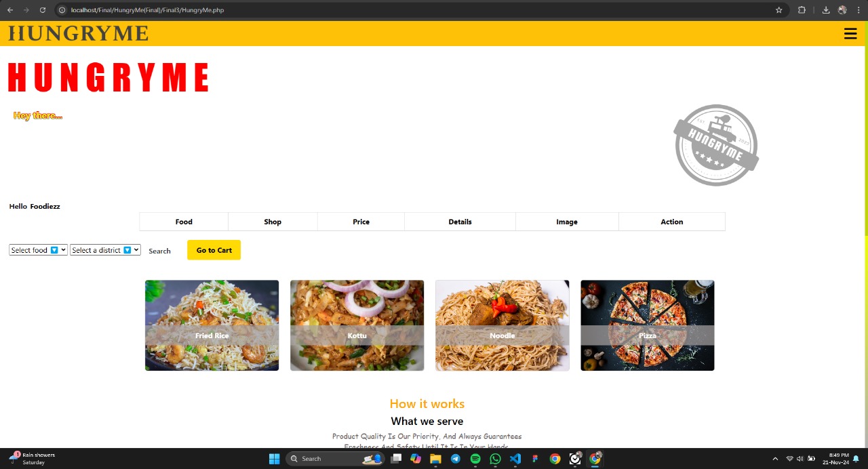Reload the page with the refresh icon
The image size is (868, 469).
pyautogui.click(x=43, y=10)
